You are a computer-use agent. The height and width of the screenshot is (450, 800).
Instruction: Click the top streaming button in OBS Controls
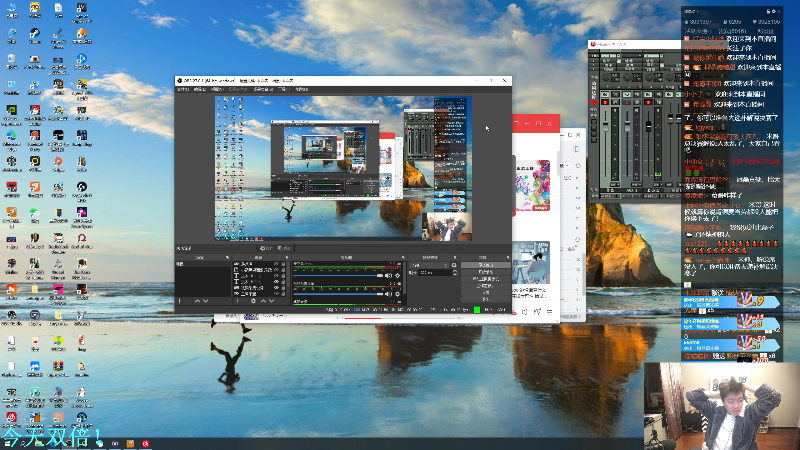(486, 265)
